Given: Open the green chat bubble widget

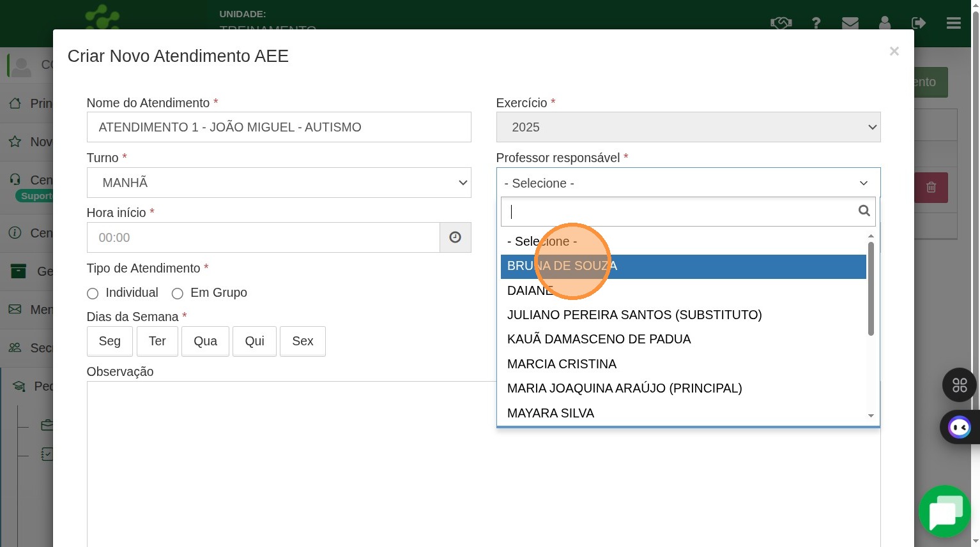Looking at the screenshot, I should click(x=945, y=511).
